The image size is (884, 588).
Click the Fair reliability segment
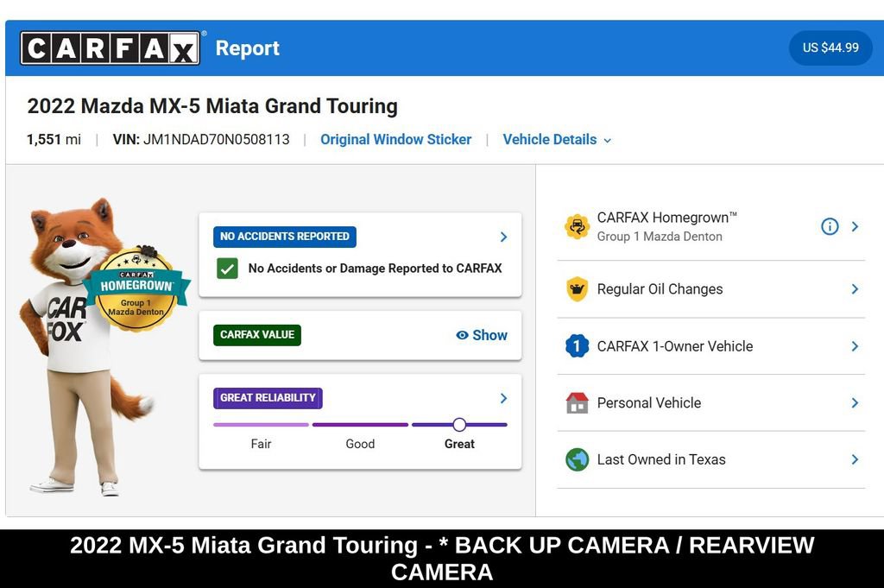click(261, 425)
